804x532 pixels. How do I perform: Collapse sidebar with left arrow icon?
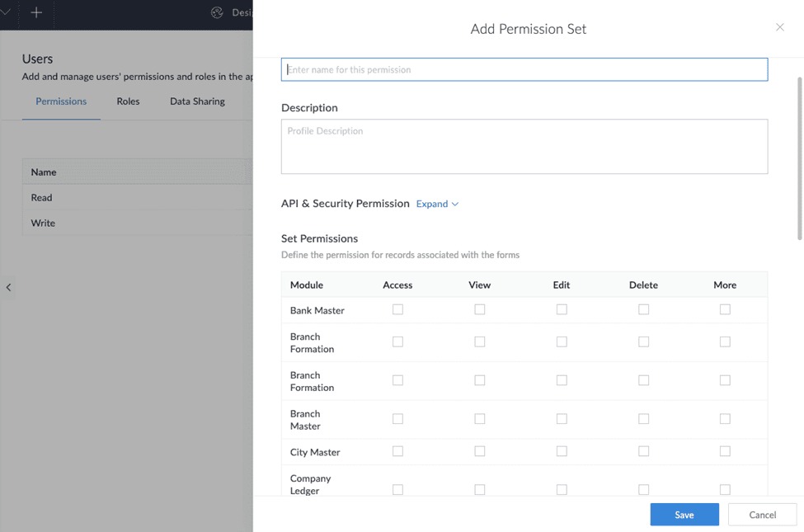(x=8, y=287)
